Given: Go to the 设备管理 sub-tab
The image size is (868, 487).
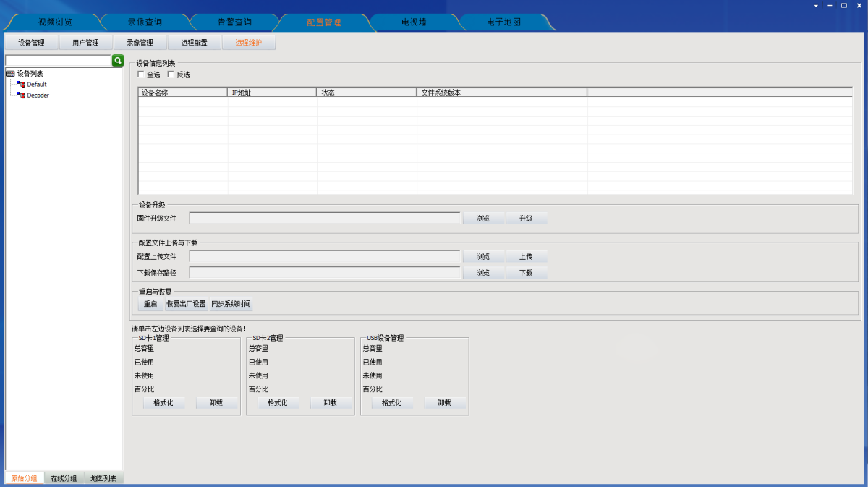Looking at the screenshot, I should (32, 43).
